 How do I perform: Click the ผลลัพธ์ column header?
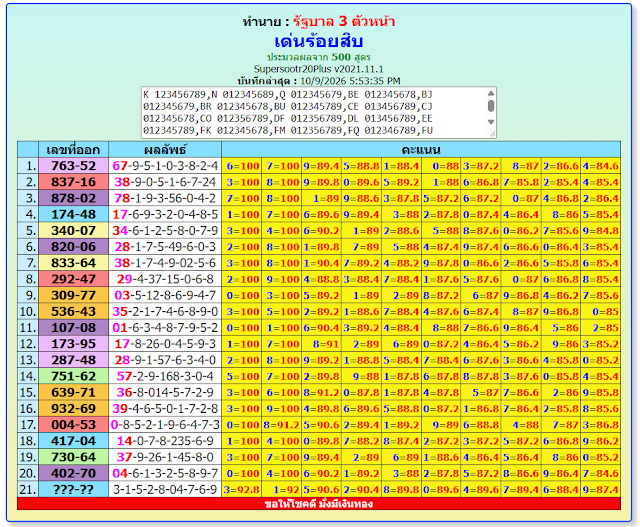click(165, 150)
